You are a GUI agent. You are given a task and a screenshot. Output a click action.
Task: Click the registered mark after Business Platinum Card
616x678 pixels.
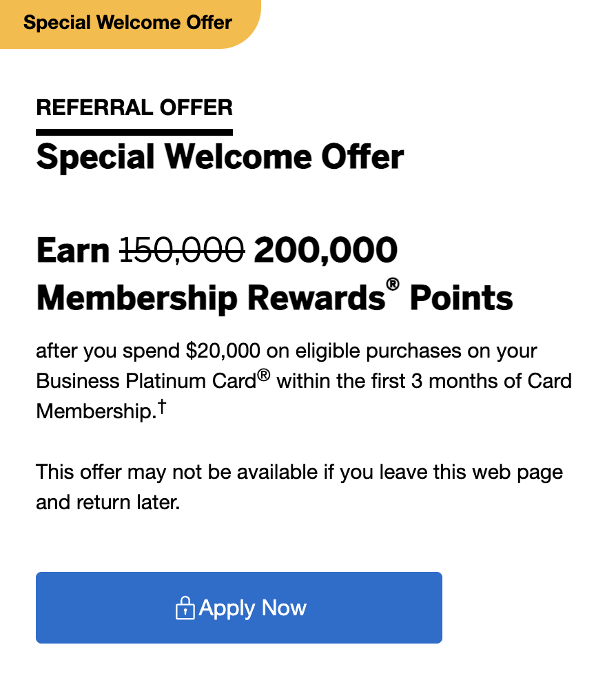pos(264,374)
